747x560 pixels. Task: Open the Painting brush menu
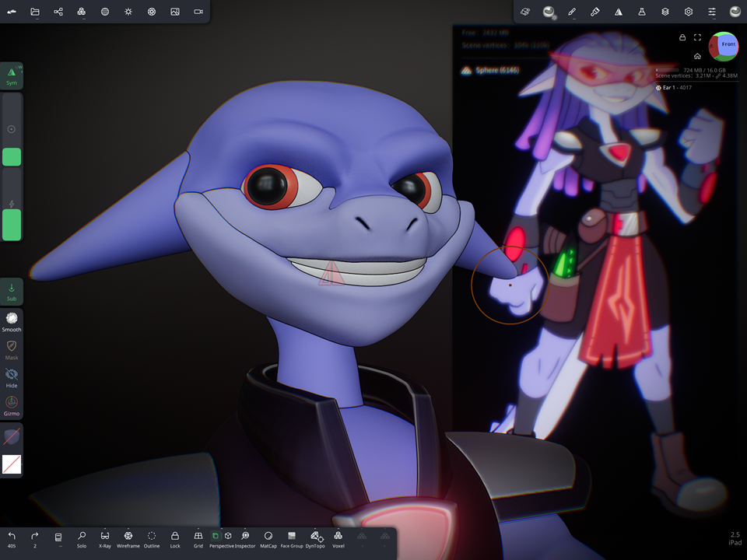tap(595, 12)
